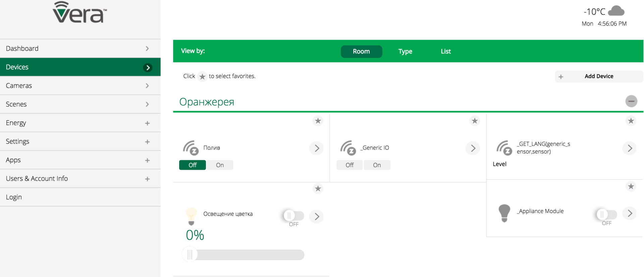Image resolution: width=644 pixels, height=277 pixels.
Task: Turn Полив On
Action: (220, 165)
